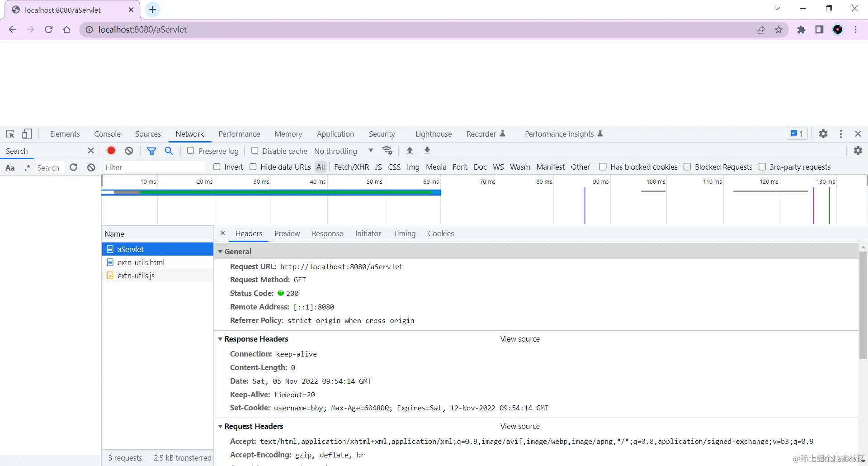Select the All request type filter
Image resolution: width=868 pixels, height=466 pixels.
tap(321, 167)
